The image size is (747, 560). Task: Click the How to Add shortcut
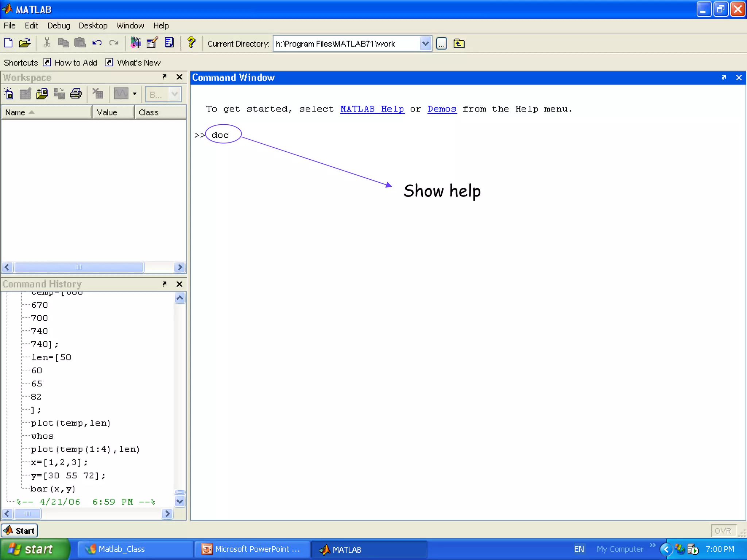tap(70, 63)
